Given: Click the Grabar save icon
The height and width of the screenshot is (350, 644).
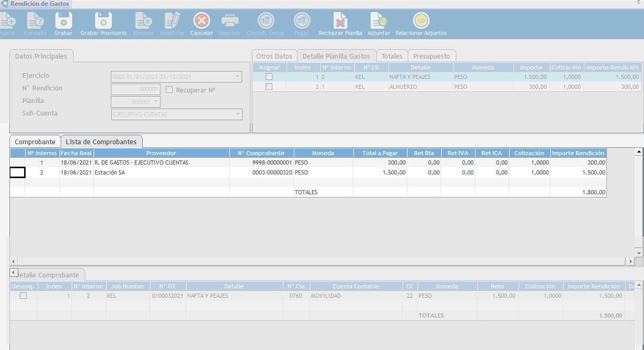Looking at the screenshot, I should coord(63,21).
